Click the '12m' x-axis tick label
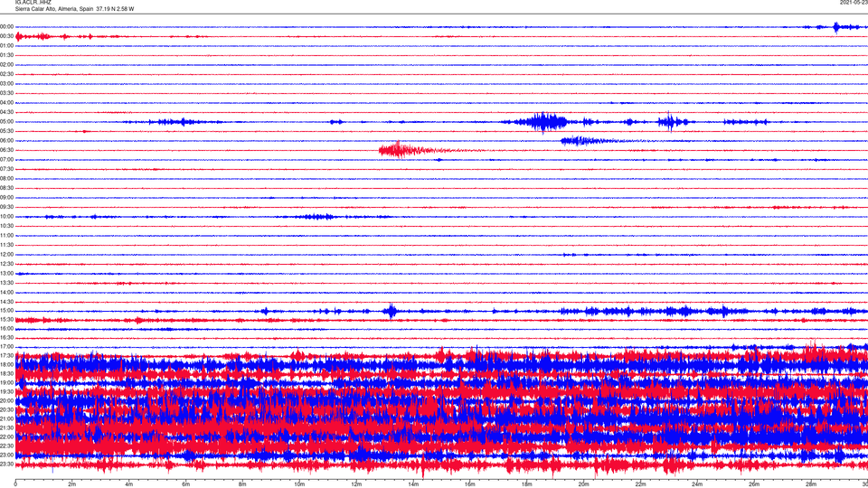 356,484
